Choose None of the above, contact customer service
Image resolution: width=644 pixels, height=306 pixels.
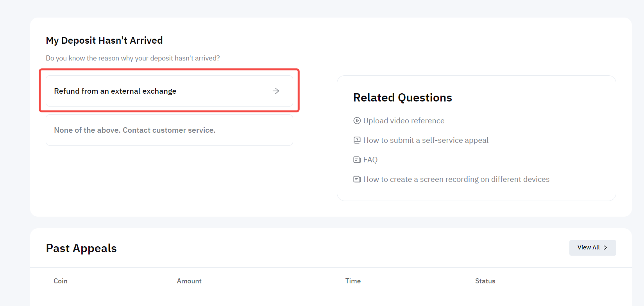click(x=134, y=130)
